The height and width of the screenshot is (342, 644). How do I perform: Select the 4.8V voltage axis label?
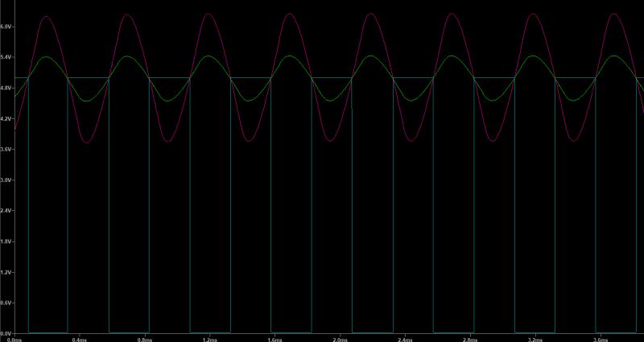6,89
